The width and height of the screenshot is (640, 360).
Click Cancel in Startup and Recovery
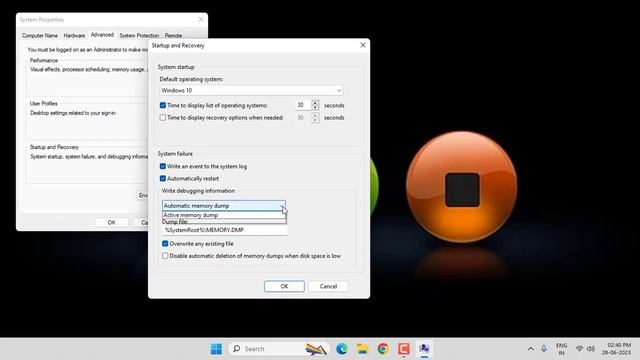pyautogui.click(x=328, y=286)
